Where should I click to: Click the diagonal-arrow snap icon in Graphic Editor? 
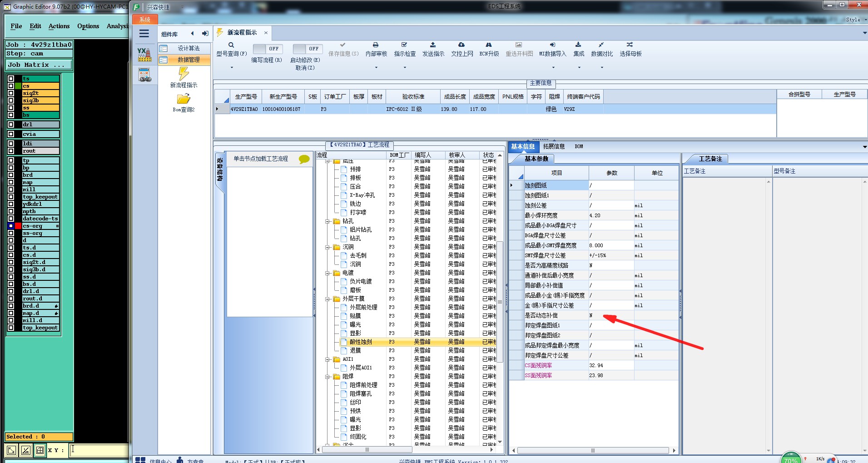[11, 450]
